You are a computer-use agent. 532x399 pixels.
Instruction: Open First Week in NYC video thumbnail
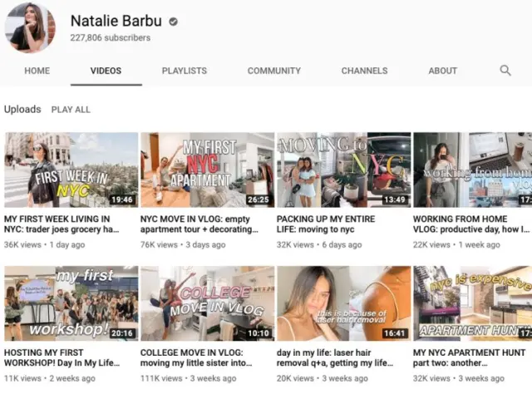coord(71,170)
